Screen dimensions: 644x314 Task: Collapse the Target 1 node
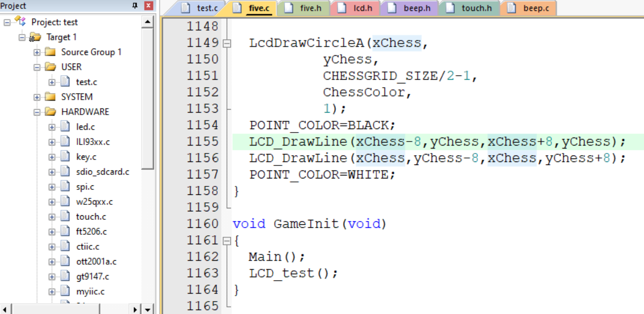(22, 37)
